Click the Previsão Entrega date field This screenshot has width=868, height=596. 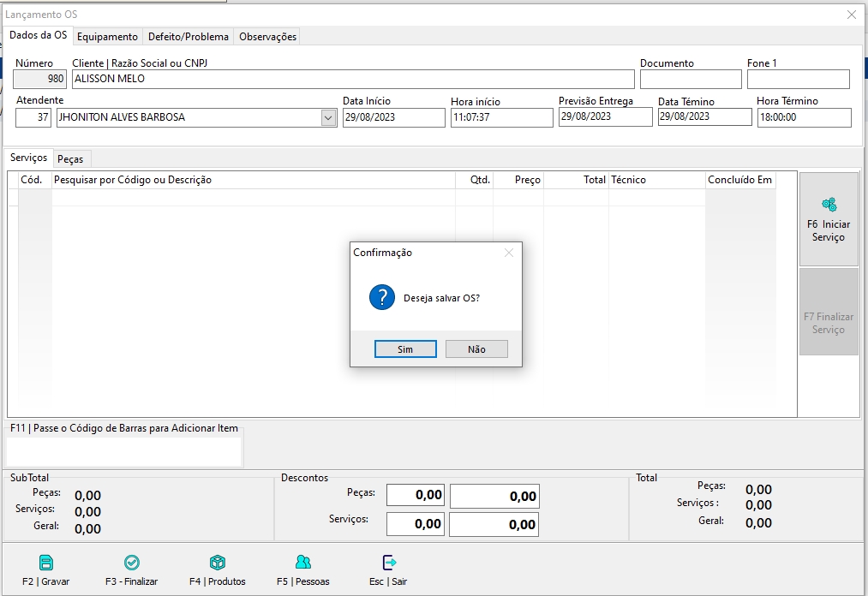click(x=605, y=117)
